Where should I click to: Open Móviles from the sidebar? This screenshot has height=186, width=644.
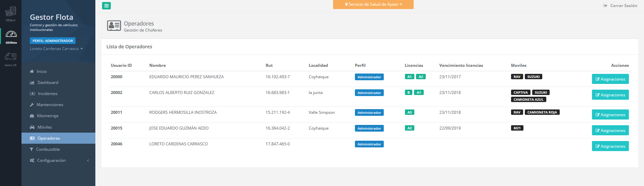(44, 127)
